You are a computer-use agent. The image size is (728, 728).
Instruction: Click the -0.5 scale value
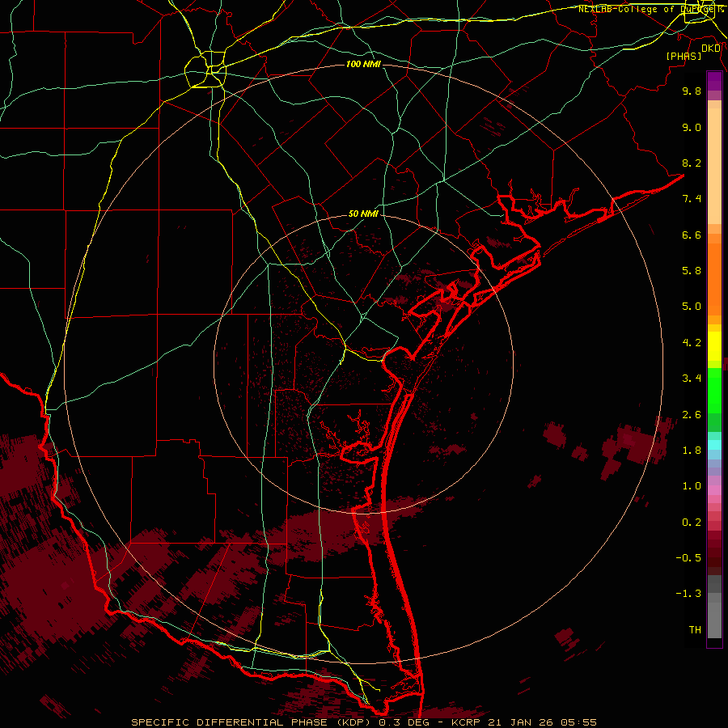(688, 558)
